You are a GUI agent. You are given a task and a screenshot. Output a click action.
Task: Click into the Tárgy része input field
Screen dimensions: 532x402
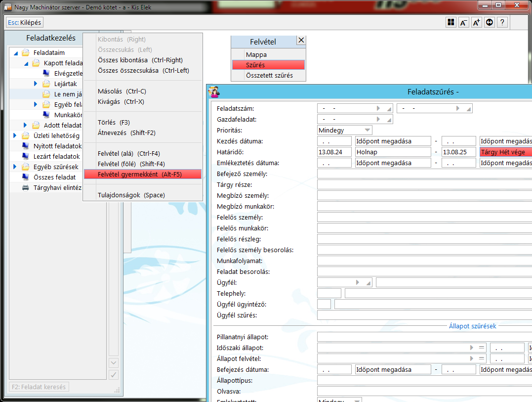424,184
